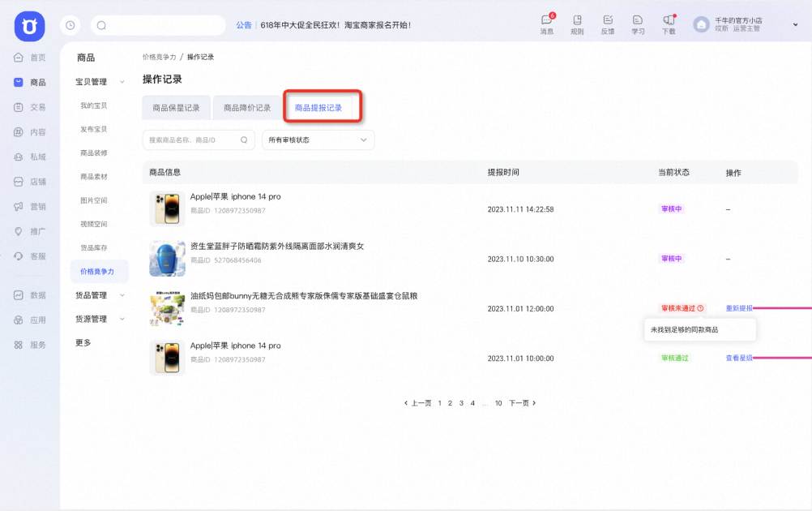Open the 内容 sidebar icon
Viewport: 812px width, 511px height.
click(18, 132)
